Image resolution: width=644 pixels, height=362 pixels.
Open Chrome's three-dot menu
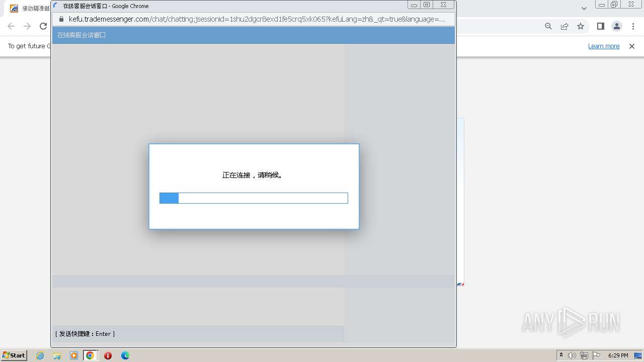coord(632,26)
